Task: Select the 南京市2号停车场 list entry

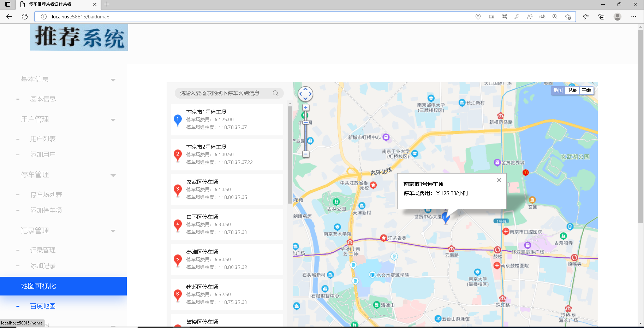Action: tap(227, 154)
